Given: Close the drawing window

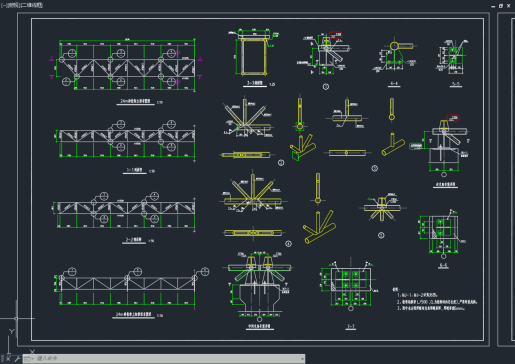Looking at the screenshot, I should [x=509, y=6].
